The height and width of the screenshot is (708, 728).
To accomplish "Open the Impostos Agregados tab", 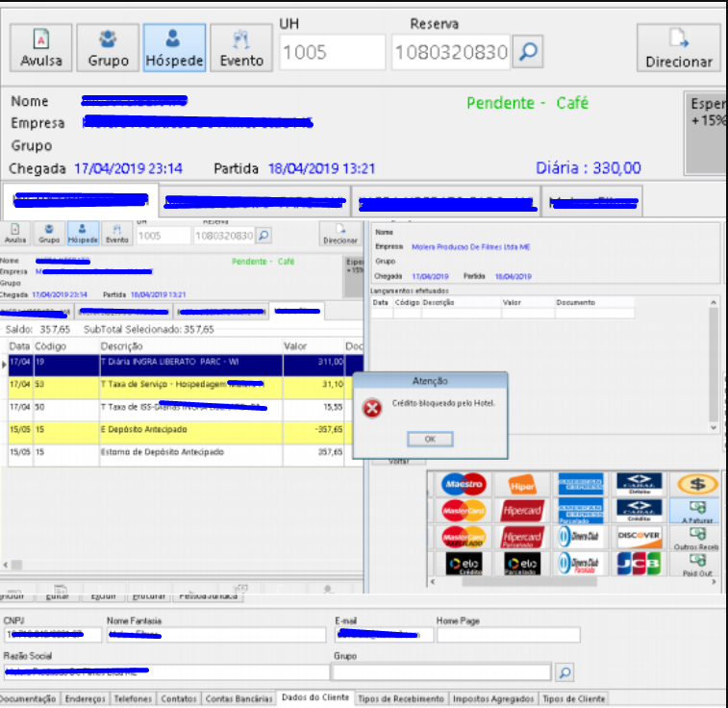I will [493, 698].
